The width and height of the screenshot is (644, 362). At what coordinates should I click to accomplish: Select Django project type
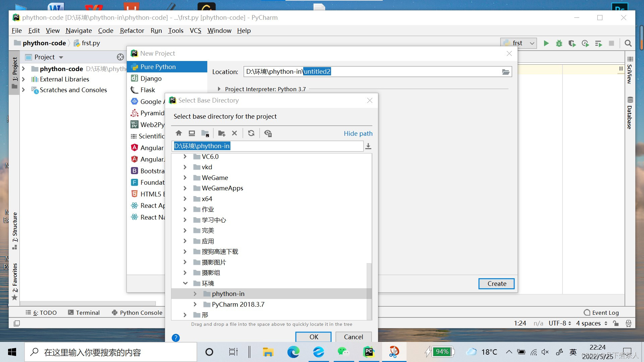tap(151, 78)
